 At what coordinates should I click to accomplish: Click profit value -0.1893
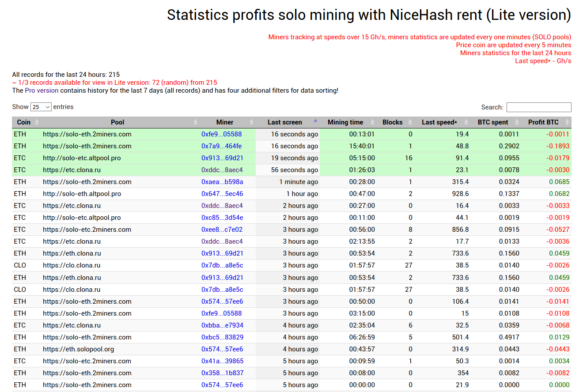(x=558, y=146)
